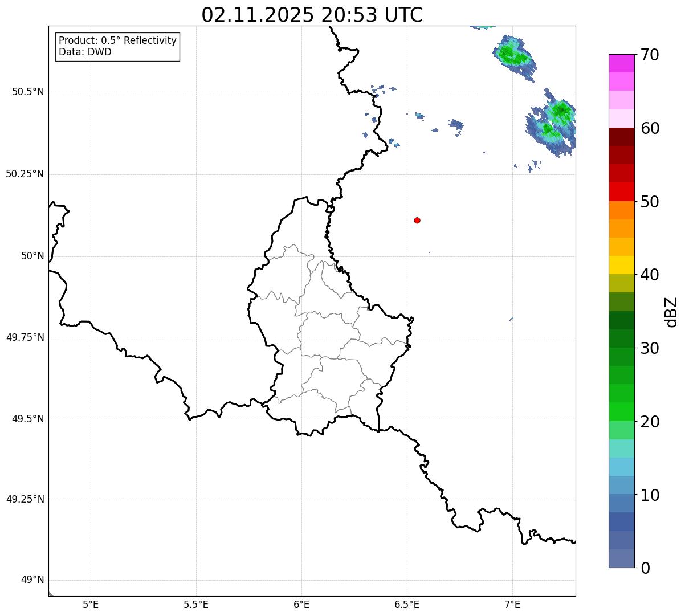
Task: Click the 49.25°N latitude label
Action: click(x=25, y=500)
